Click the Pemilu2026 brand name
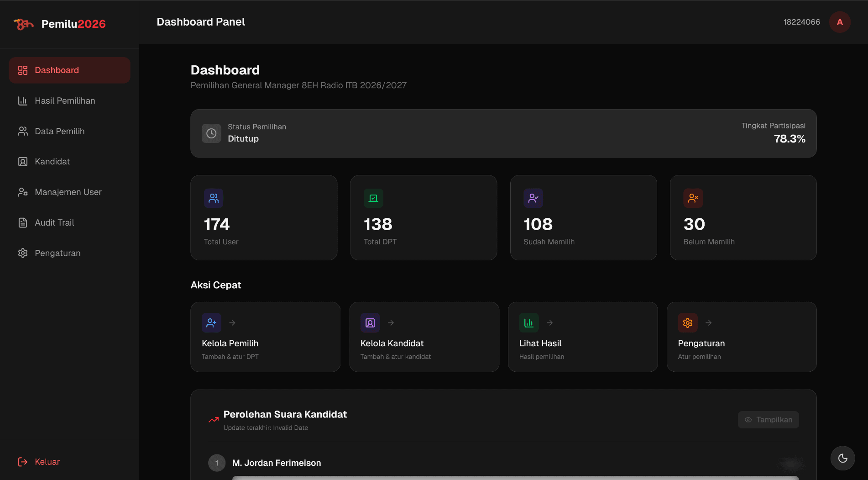 [x=73, y=24]
